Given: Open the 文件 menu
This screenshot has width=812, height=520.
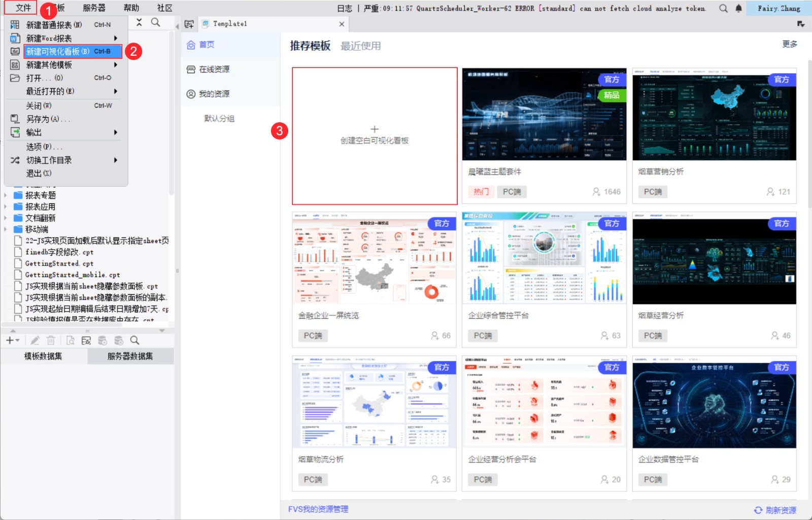Looking at the screenshot, I should pos(23,8).
